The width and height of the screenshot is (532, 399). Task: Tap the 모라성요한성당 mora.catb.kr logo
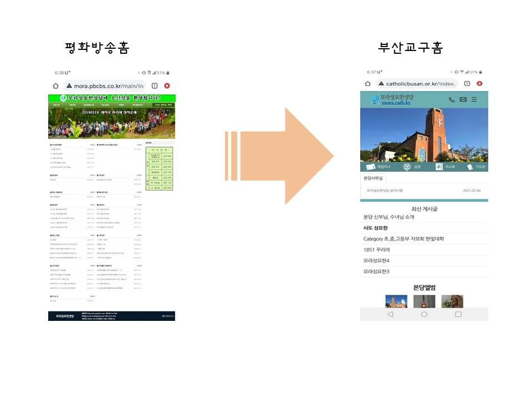pos(392,99)
